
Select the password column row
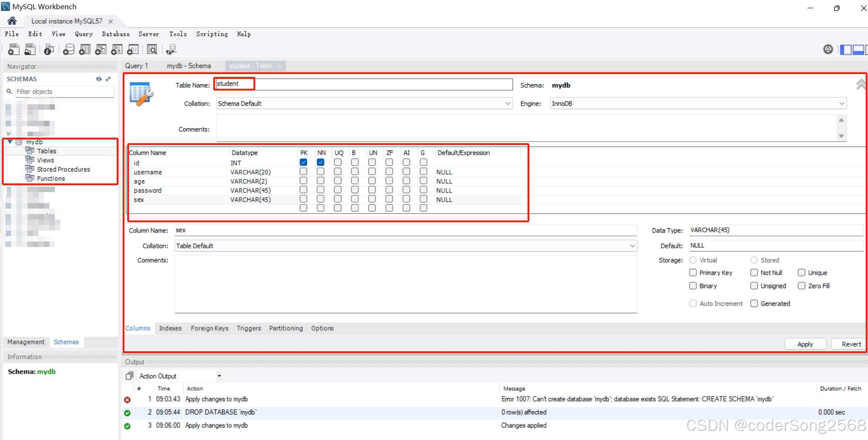[324, 191]
